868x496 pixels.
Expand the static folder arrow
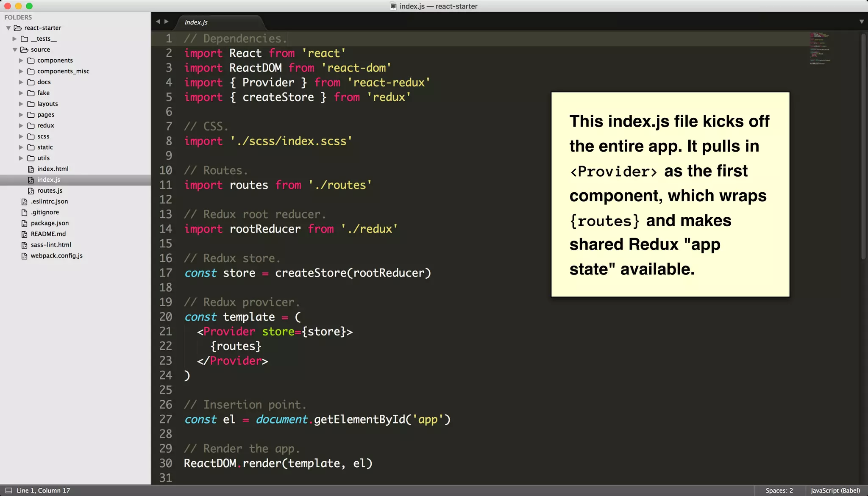coord(21,147)
